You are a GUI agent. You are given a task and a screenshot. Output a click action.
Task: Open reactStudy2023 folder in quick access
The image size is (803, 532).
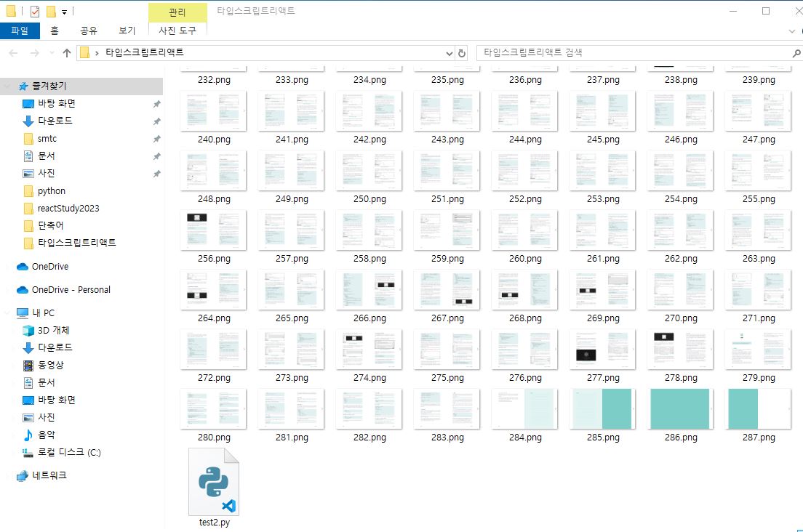pos(68,208)
